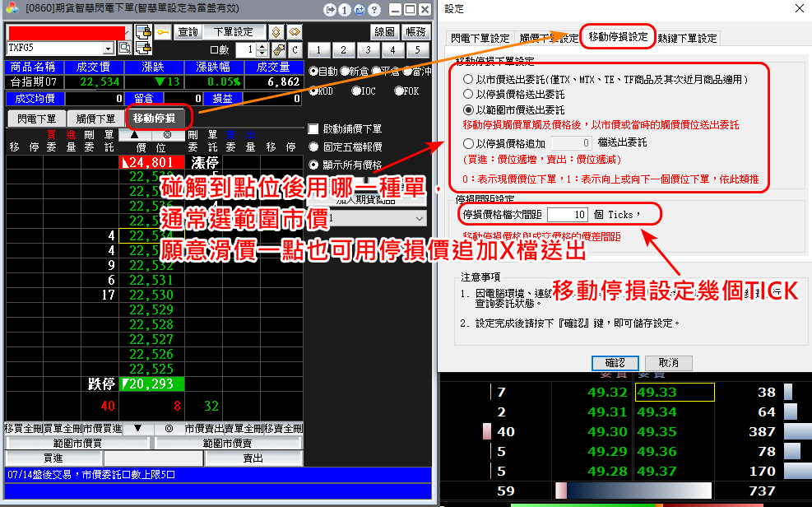Expand the dropdown below 加入期貨商品
Screen dimensions: 812x507
(x=420, y=219)
